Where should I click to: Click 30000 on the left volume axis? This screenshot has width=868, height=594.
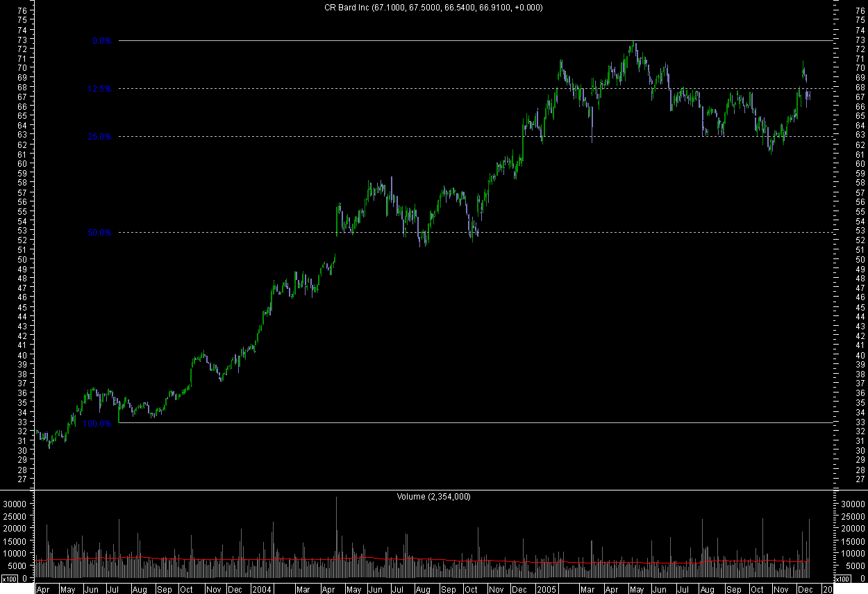point(15,504)
